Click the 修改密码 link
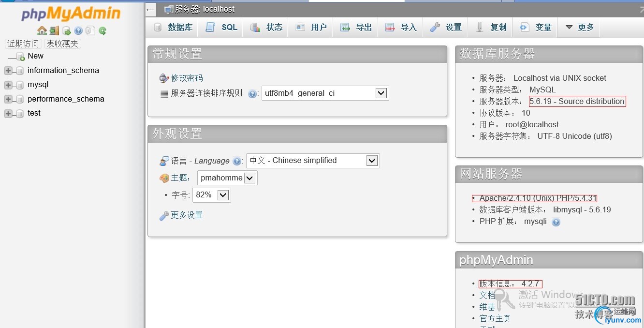The height and width of the screenshot is (328, 644). point(187,78)
